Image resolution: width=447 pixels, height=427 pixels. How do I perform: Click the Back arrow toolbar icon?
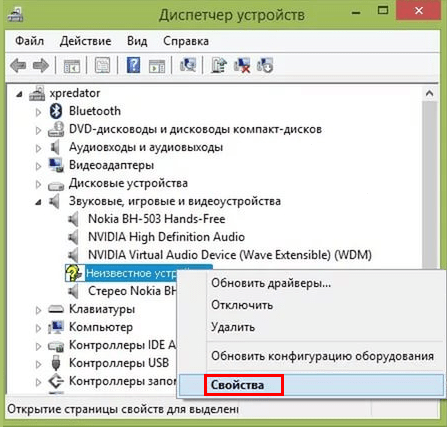(18, 65)
